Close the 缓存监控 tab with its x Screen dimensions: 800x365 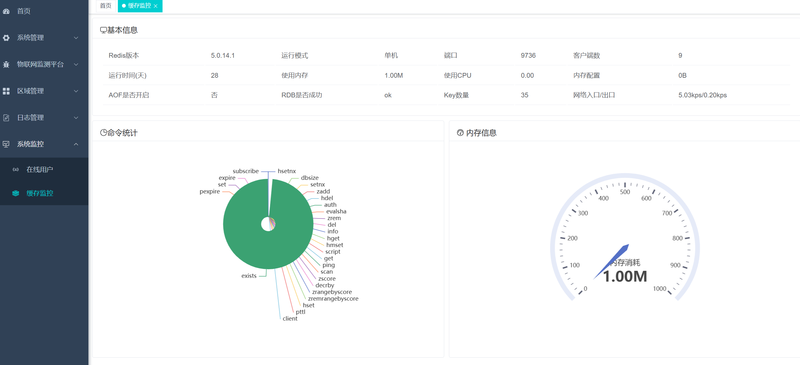(156, 6)
